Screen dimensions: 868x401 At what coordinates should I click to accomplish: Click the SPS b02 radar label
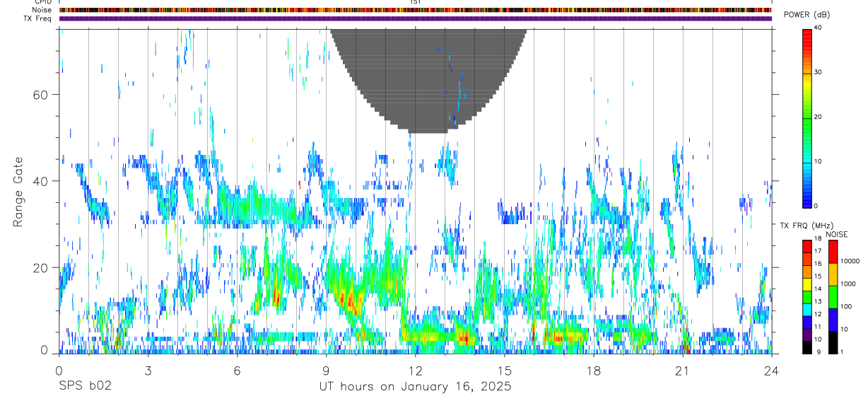coord(85,387)
